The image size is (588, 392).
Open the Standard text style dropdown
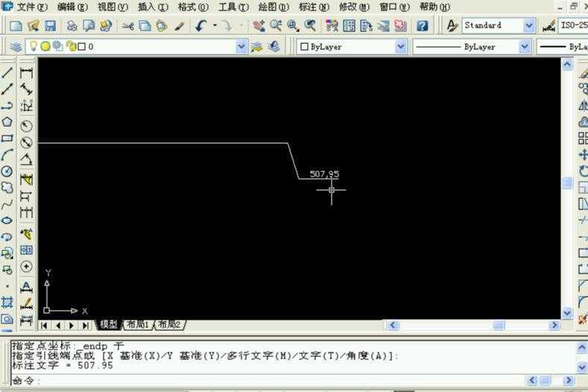pos(528,25)
